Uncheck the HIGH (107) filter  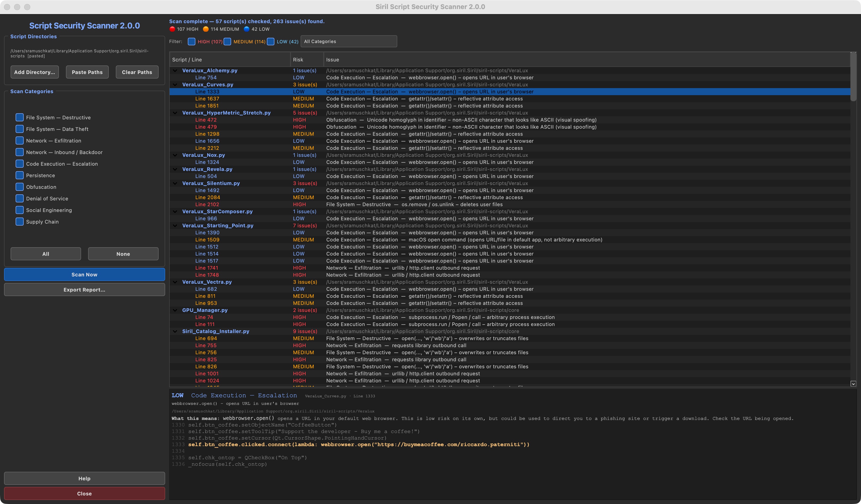[x=192, y=41]
